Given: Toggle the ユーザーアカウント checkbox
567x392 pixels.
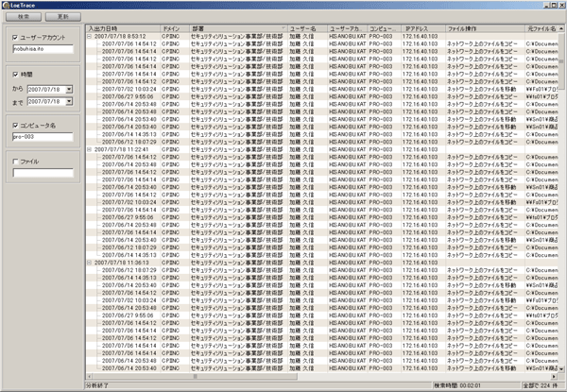Looking at the screenshot, I should click(x=14, y=39).
